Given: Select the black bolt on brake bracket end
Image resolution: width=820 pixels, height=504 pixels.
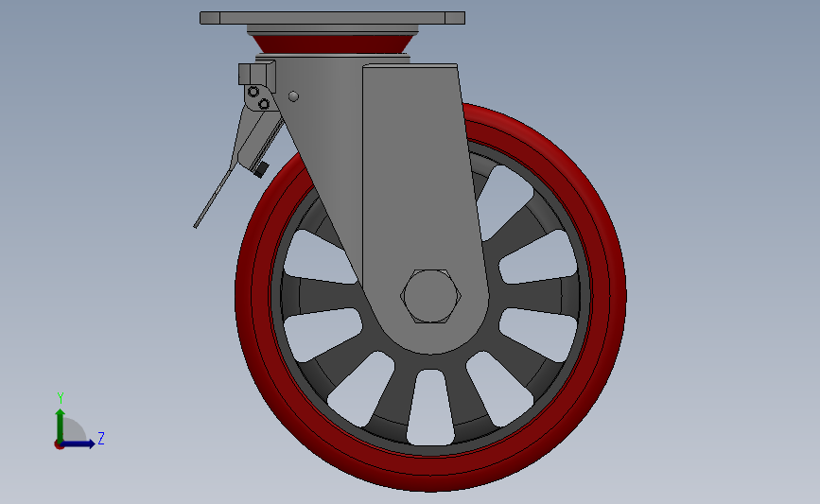Looking at the screenshot, I should coord(261,169).
